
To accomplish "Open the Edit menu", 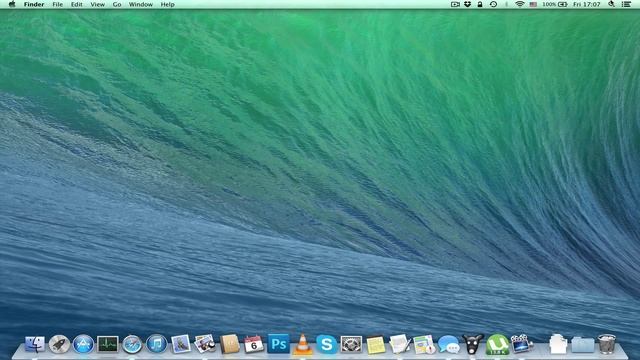I will click(77, 4).
